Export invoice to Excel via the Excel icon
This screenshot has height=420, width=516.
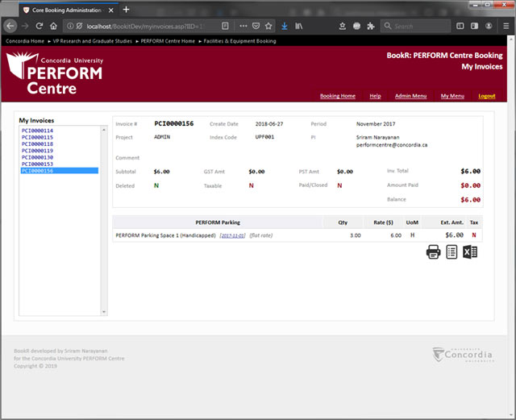[x=471, y=252]
